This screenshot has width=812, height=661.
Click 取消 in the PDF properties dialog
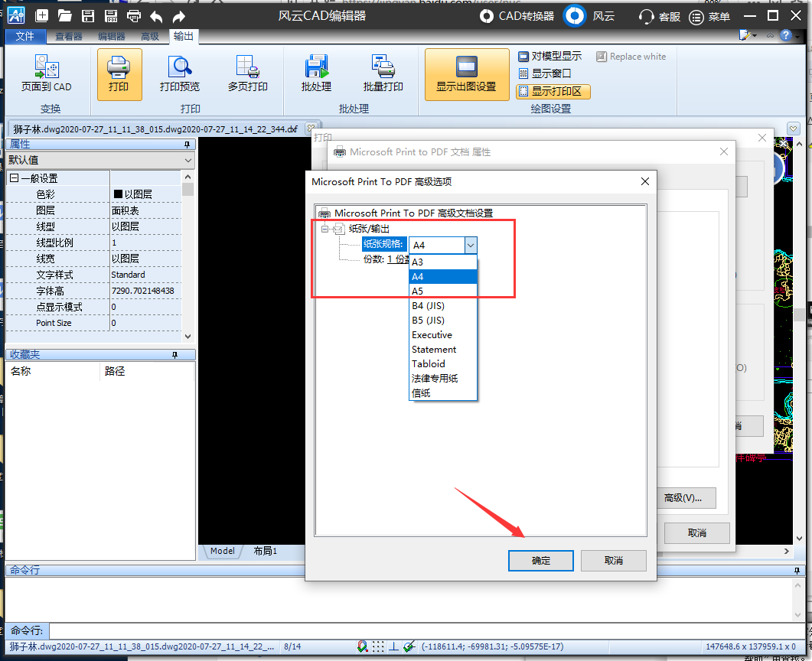pyautogui.click(x=697, y=533)
